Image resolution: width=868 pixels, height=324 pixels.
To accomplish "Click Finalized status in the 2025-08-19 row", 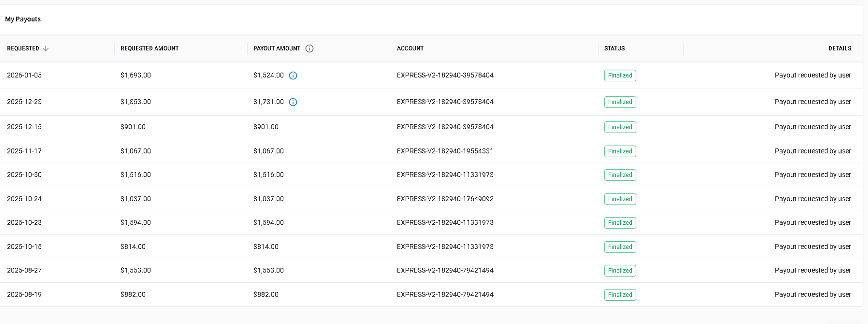I will (620, 295).
